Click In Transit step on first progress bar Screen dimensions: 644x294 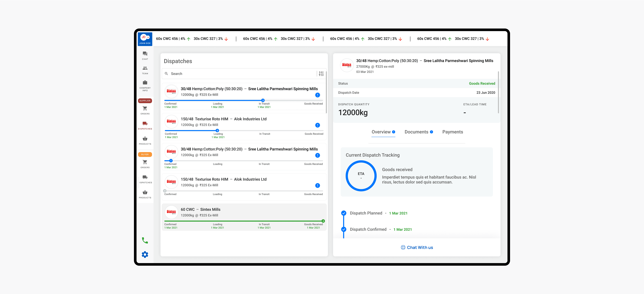click(263, 100)
